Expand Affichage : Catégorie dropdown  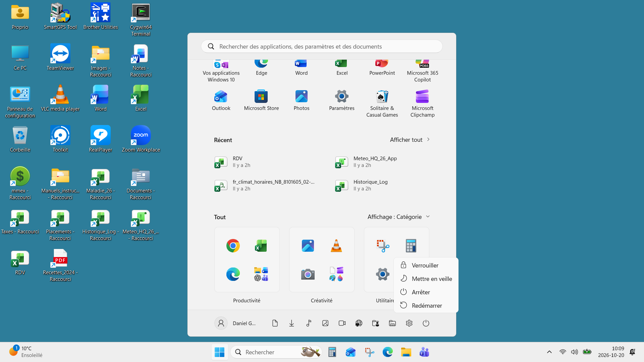(398, 217)
